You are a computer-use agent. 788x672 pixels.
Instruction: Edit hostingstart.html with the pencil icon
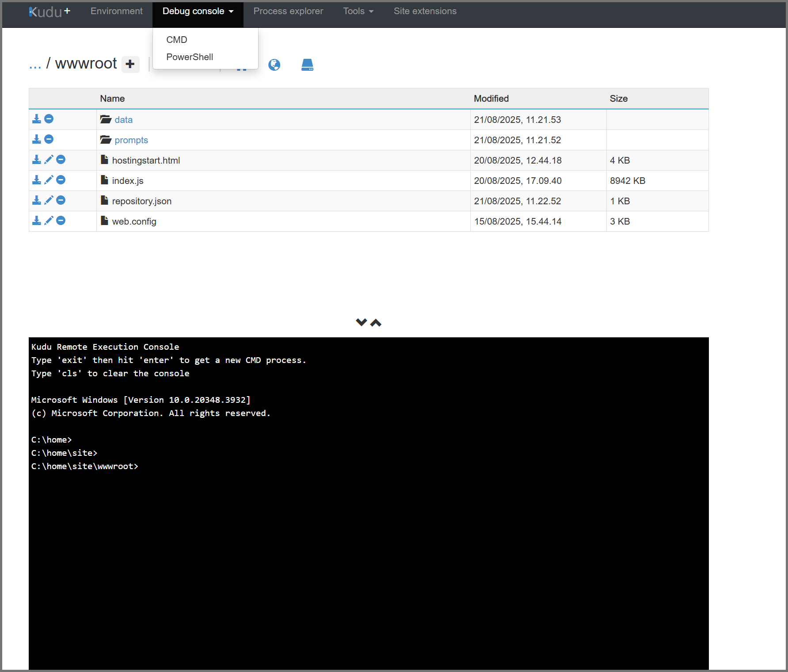click(x=49, y=160)
